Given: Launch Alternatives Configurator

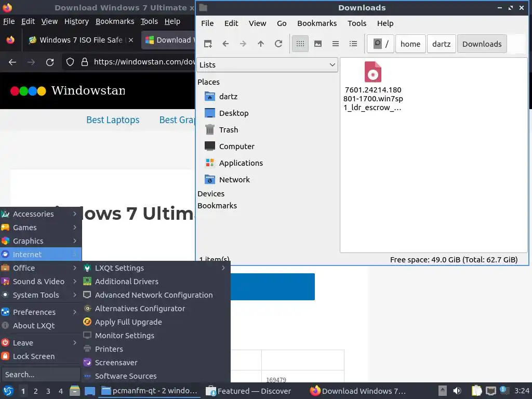Looking at the screenshot, I should pos(156,309).
